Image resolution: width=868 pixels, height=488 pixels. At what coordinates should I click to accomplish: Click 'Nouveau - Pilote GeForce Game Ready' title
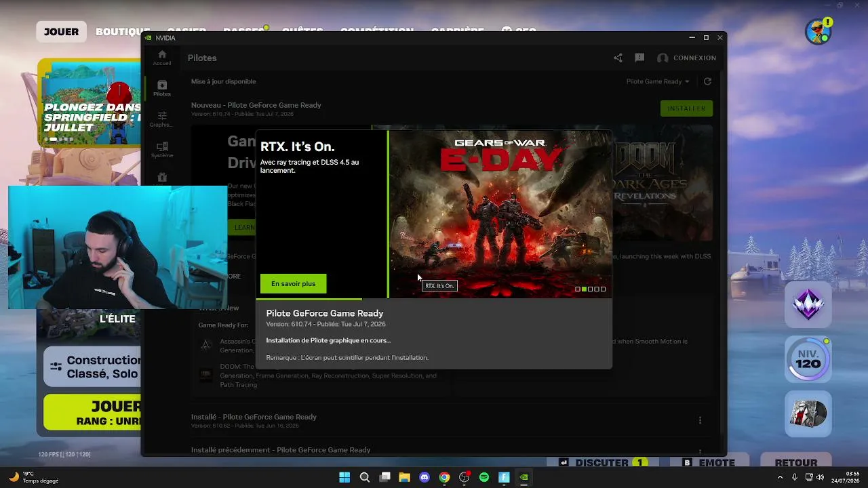tap(256, 105)
